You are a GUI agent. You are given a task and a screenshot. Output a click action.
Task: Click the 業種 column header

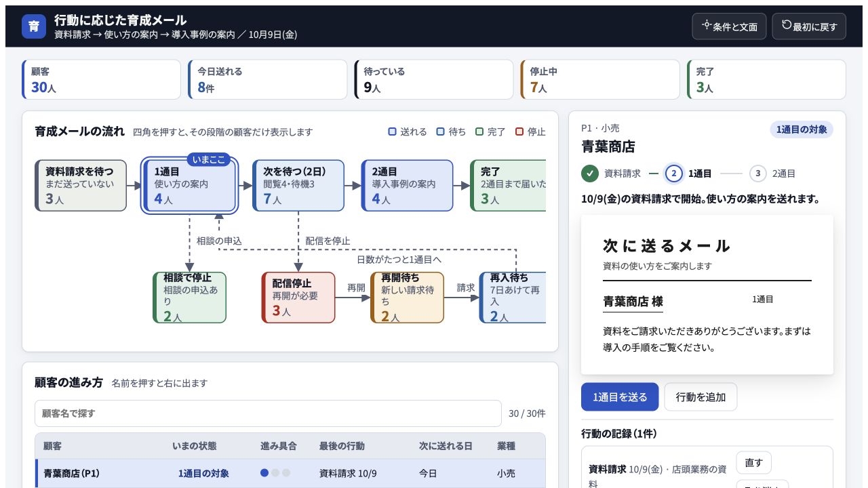pyautogui.click(x=506, y=446)
